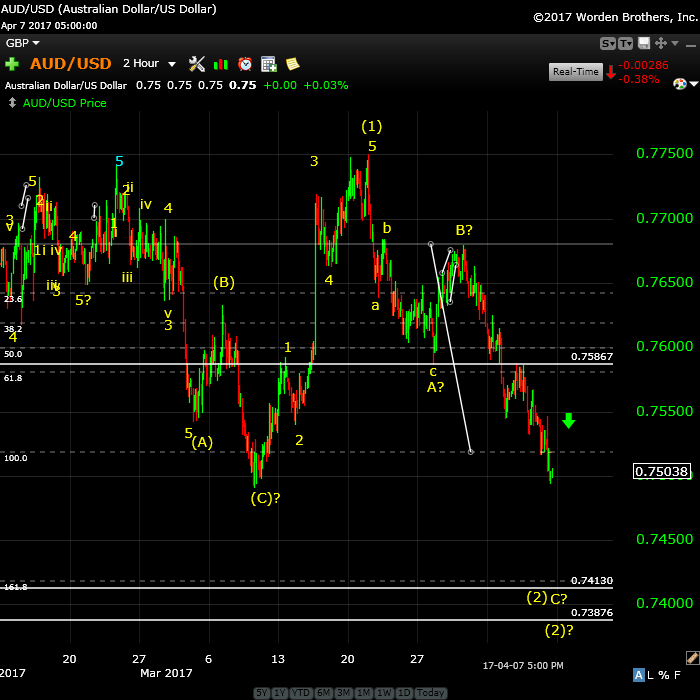Select F scale toggle
This screenshot has width=700, height=700.
pyautogui.click(x=677, y=675)
